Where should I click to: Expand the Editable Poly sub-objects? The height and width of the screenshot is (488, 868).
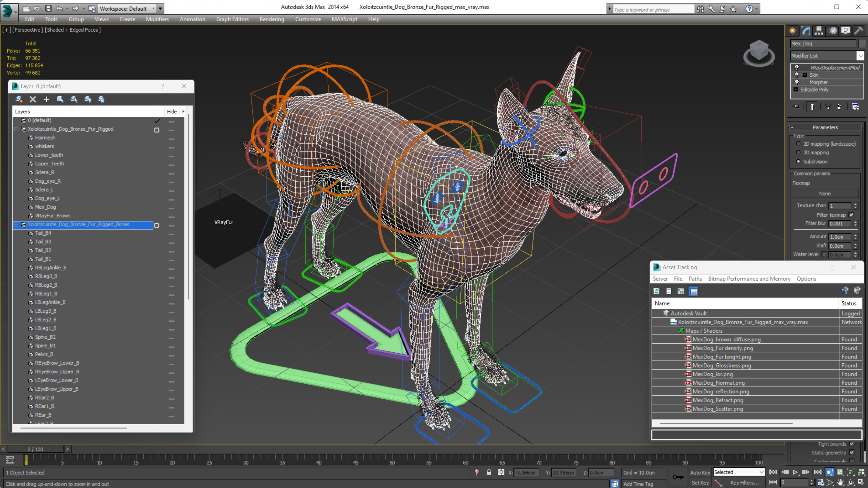(x=796, y=90)
